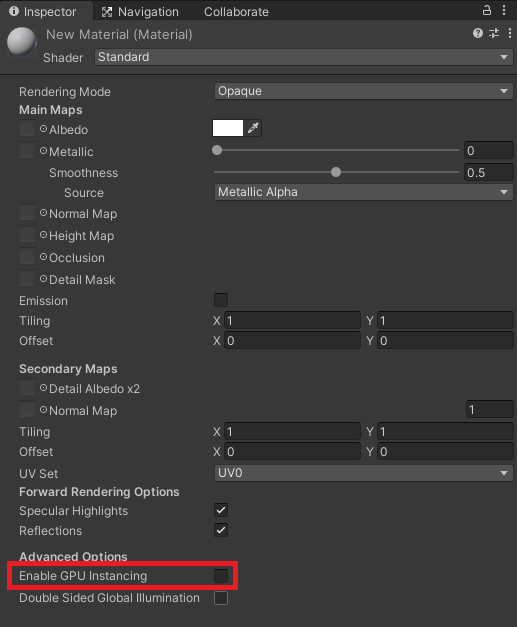Click the Detail Mask texture slot
This screenshot has height=627, width=517.
(27, 279)
